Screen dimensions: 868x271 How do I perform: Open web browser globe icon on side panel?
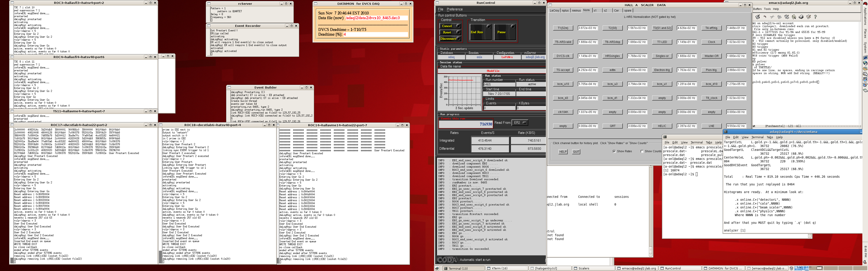(x=865, y=63)
